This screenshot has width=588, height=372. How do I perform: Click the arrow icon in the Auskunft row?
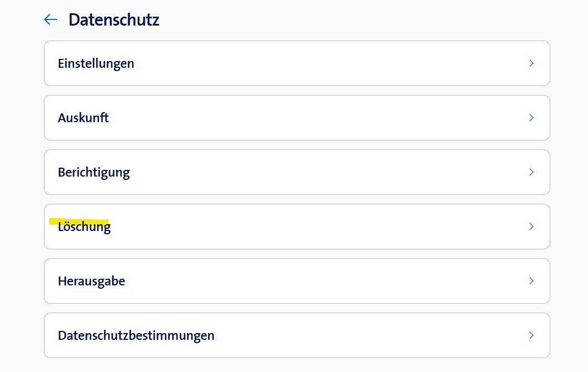click(x=531, y=118)
